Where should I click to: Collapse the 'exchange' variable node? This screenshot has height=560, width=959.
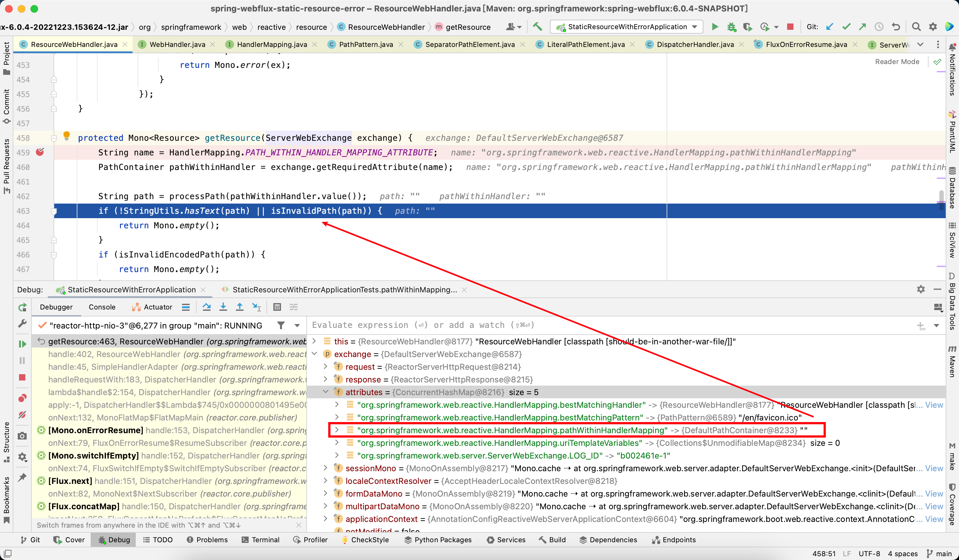coord(314,354)
